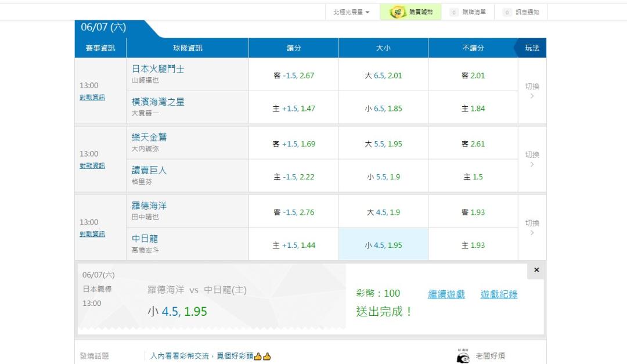Screen dimensions: 627x364
Task: Click the 繼續遊戲 link
Action: click(x=446, y=294)
